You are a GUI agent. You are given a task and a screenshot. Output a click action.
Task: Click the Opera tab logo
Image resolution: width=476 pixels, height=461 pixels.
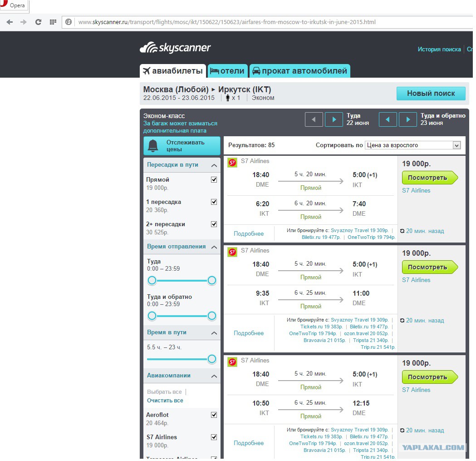(4, 3)
